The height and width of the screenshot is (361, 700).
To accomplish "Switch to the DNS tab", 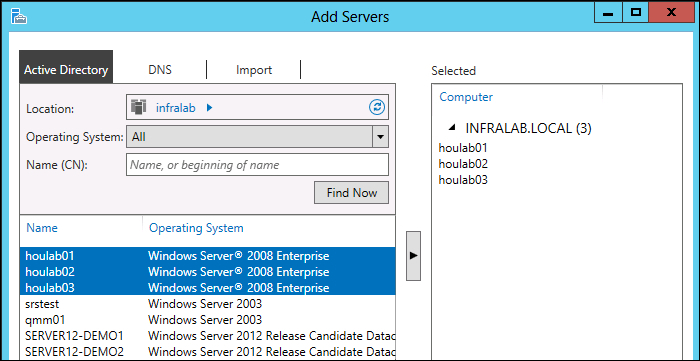I will (160, 70).
